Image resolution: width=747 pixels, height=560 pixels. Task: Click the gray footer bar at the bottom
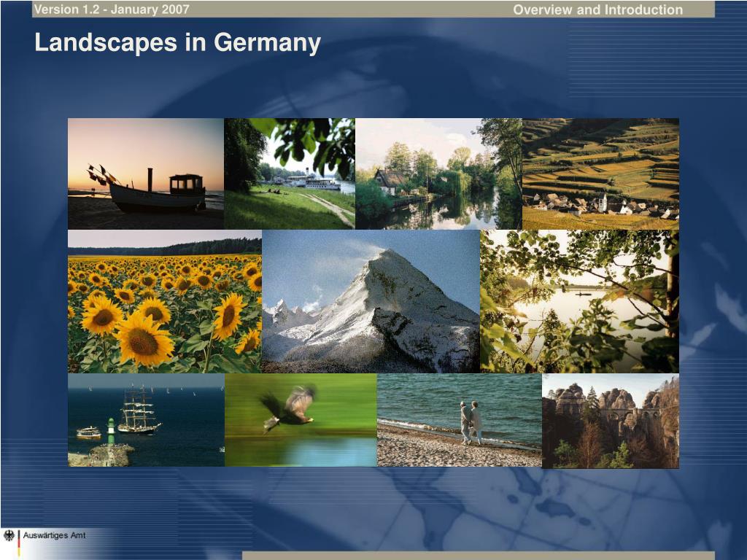click(x=478, y=555)
